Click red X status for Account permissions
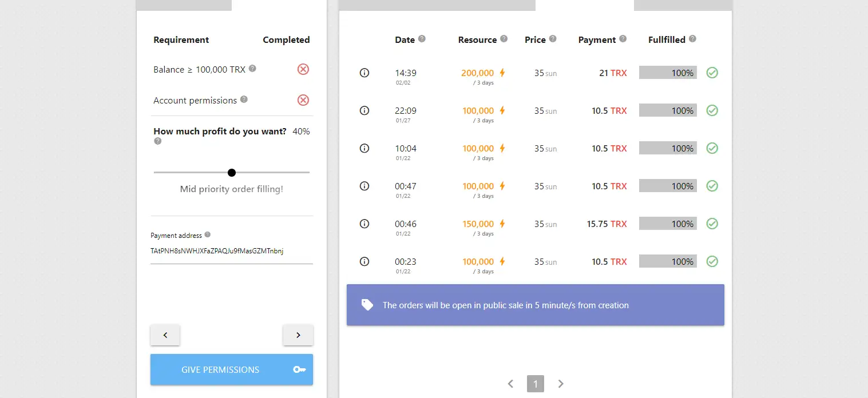The height and width of the screenshot is (398, 868). pyautogui.click(x=303, y=100)
